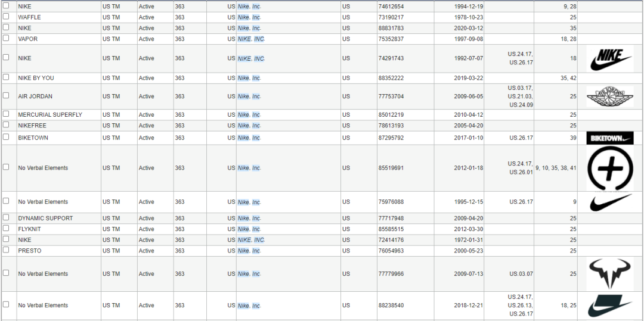
Task: Click Nike, Inc. owner in PRESTO row
Action: [x=249, y=251]
